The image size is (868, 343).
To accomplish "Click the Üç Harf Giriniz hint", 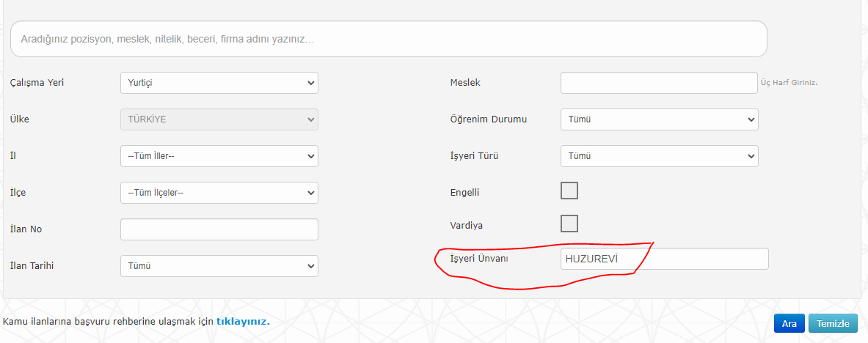I will click(789, 83).
